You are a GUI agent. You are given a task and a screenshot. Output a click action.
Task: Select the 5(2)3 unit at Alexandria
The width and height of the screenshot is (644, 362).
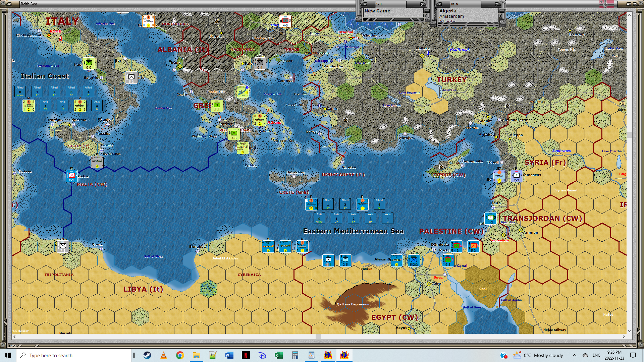pyautogui.click(x=414, y=260)
